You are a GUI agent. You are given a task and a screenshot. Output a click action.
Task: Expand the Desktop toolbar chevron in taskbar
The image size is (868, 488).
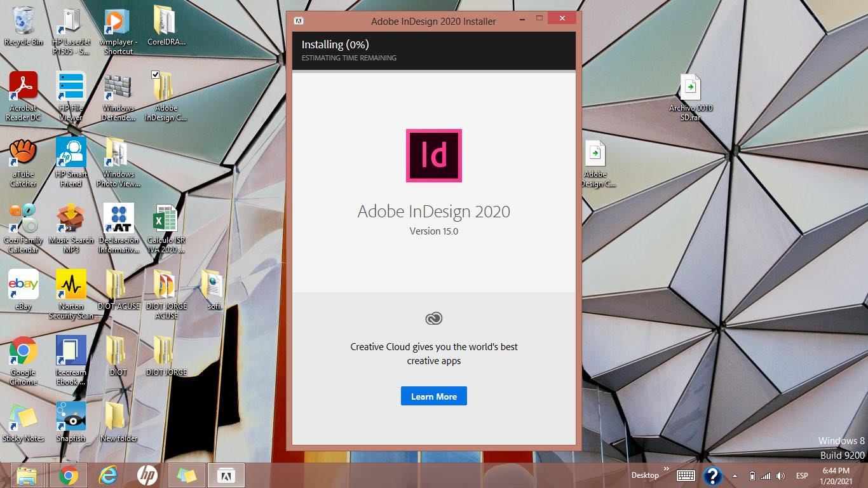pyautogui.click(x=666, y=470)
